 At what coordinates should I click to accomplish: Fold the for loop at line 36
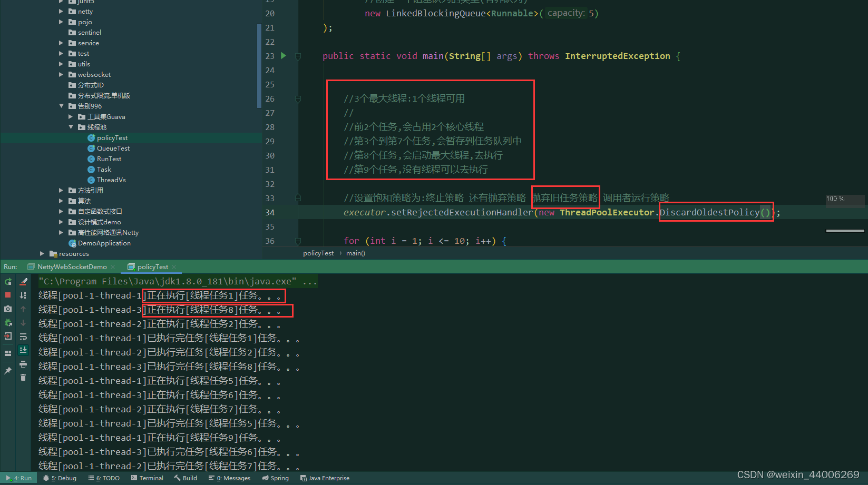click(298, 241)
